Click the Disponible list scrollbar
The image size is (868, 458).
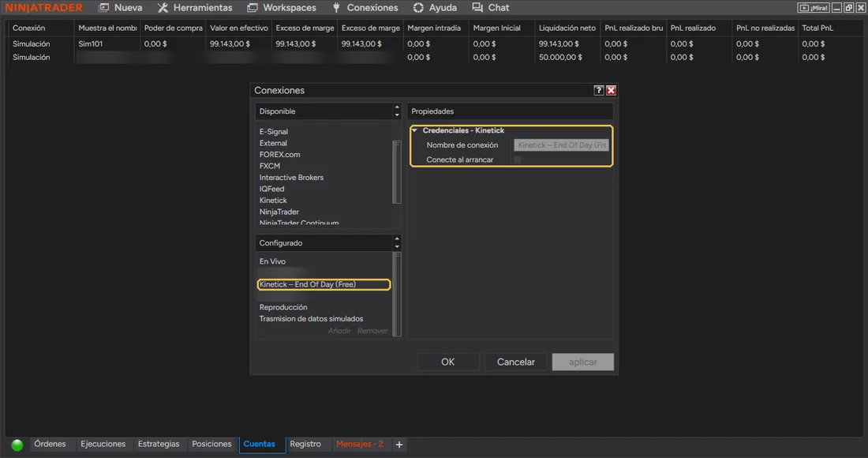click(x=396, y=171)
